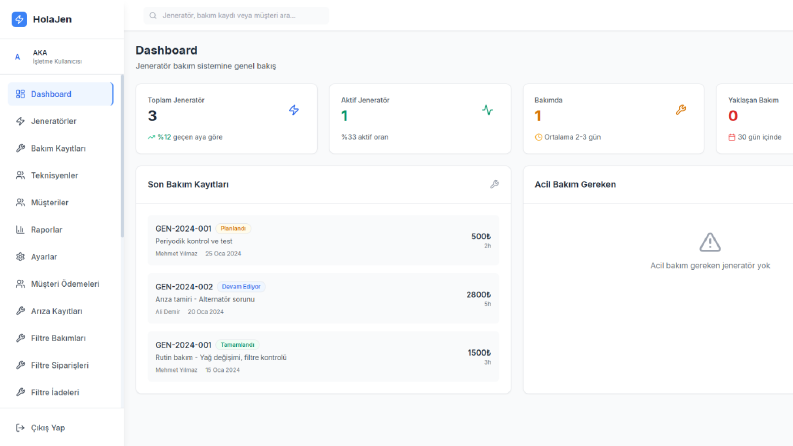Image resolution: width=793 pixels, height=446 pixels.
Task: Click the warning triangle in Acil Bakım Gereken
Action: pyautogui.click(x=710, y=242)
